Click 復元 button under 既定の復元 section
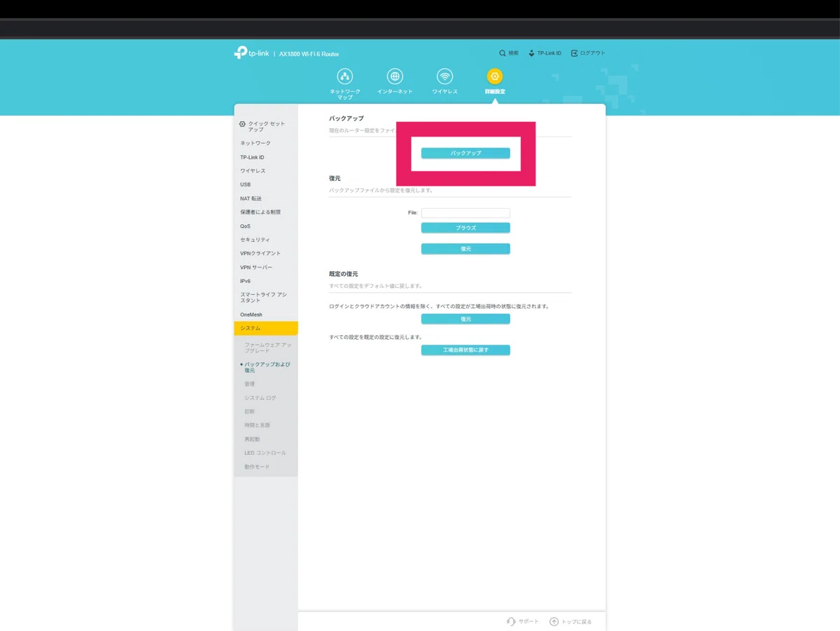 tap(465, 319)
